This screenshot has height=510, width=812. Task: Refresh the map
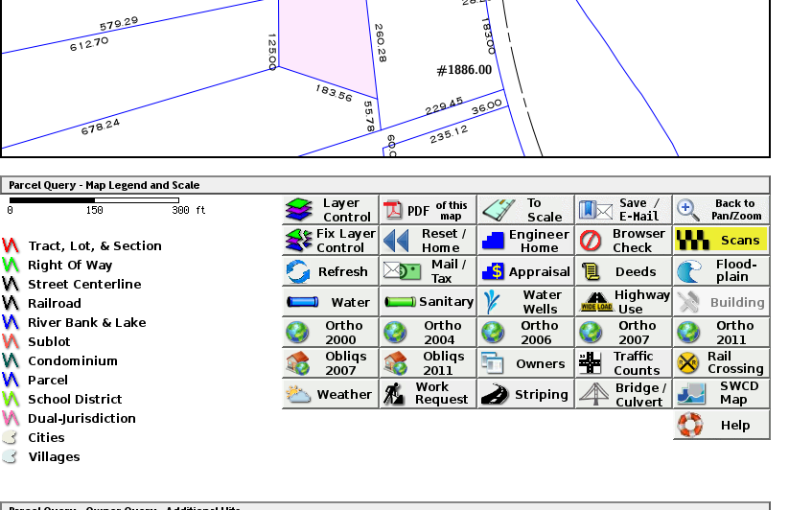coord(331,271)
